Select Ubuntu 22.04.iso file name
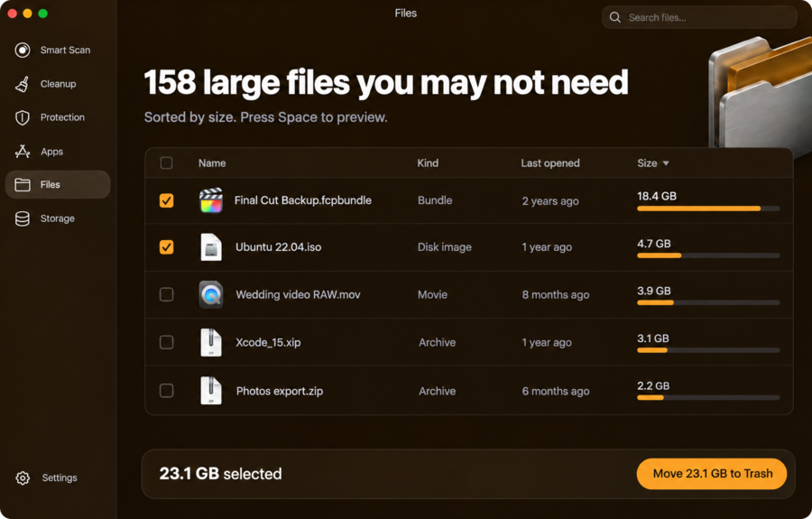812x519 pixels. (278, 247)
